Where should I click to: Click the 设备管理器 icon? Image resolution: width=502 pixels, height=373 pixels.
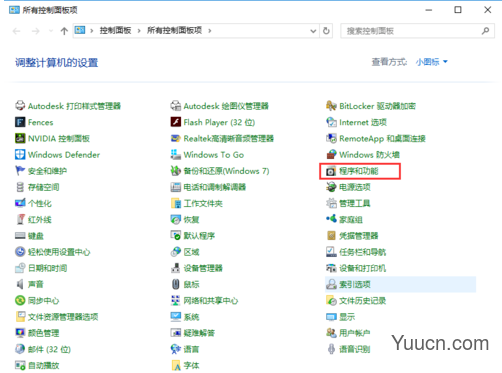pos(176,268)
